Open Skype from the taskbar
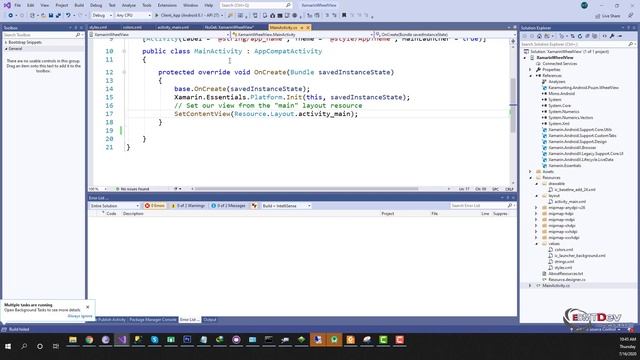Screen dimensions: 640x360 [154, 340]
